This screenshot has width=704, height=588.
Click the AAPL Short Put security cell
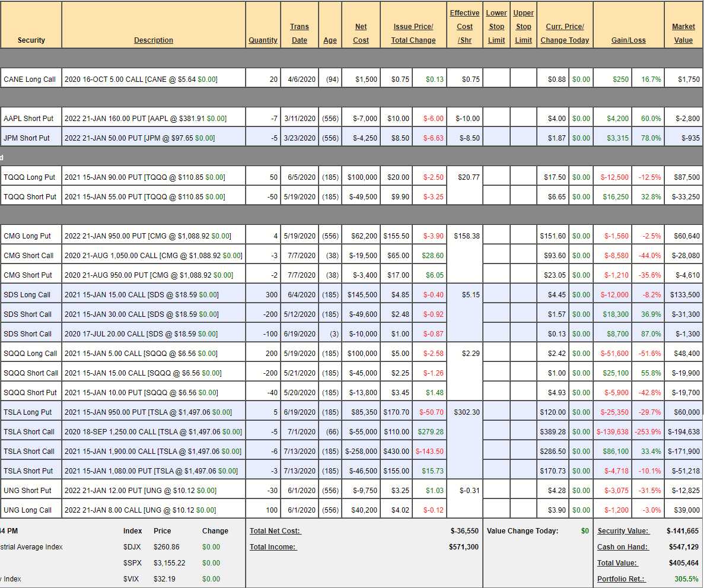[28, 119]
